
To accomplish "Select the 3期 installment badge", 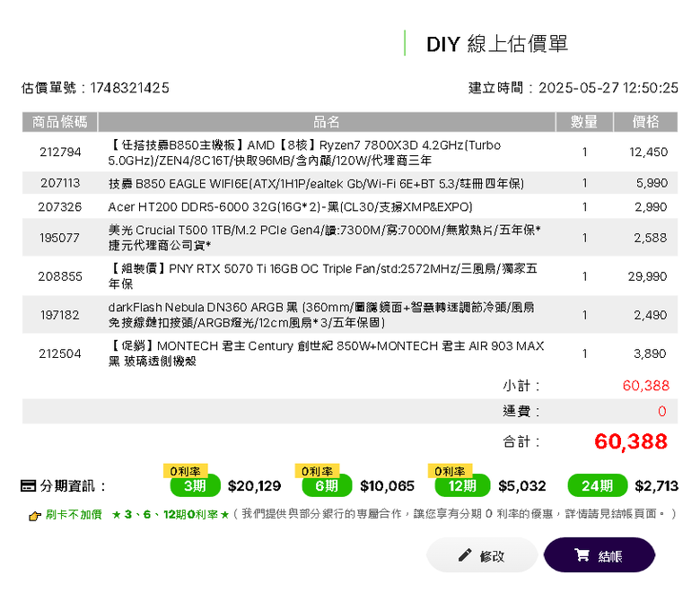I will click(x=195, y=485).
